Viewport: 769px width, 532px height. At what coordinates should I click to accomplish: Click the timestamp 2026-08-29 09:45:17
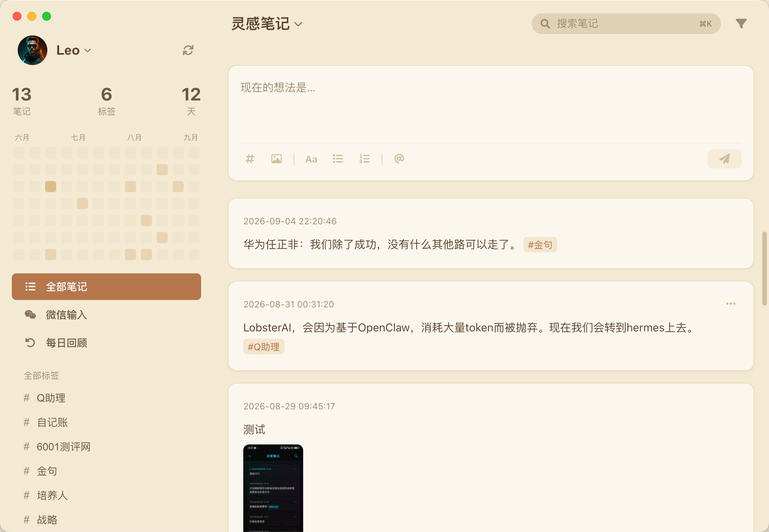289,406
